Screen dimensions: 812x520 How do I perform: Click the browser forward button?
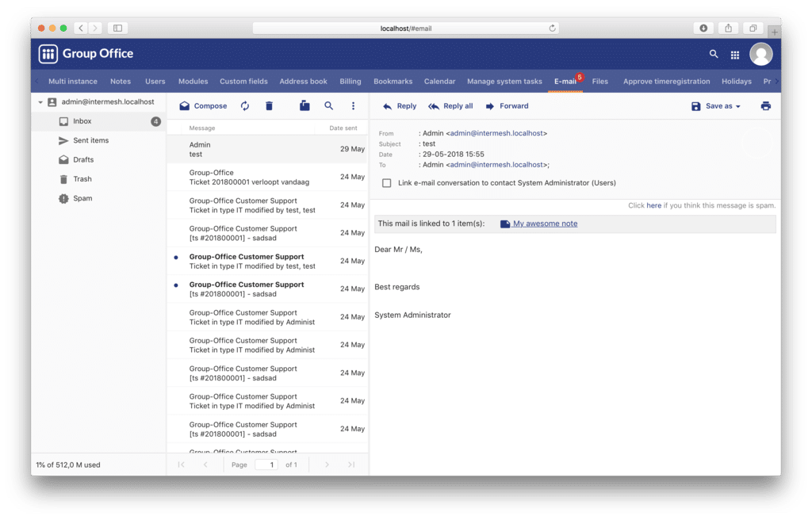pos(95,28)
